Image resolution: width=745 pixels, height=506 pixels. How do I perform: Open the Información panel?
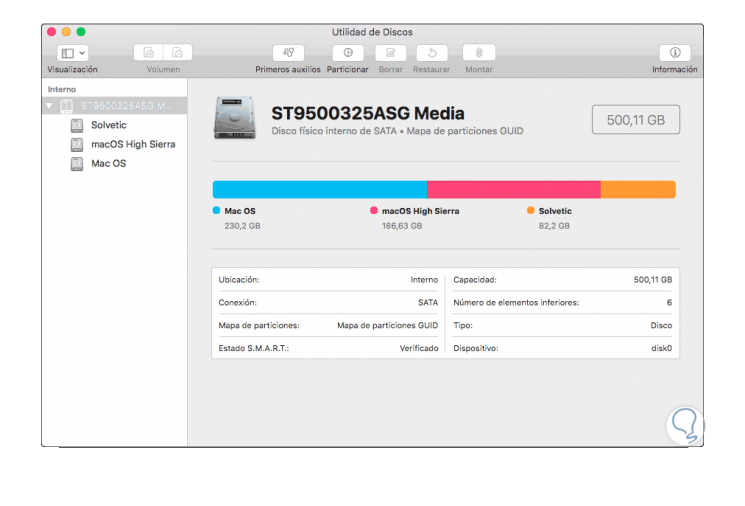(x=675, y=52)
